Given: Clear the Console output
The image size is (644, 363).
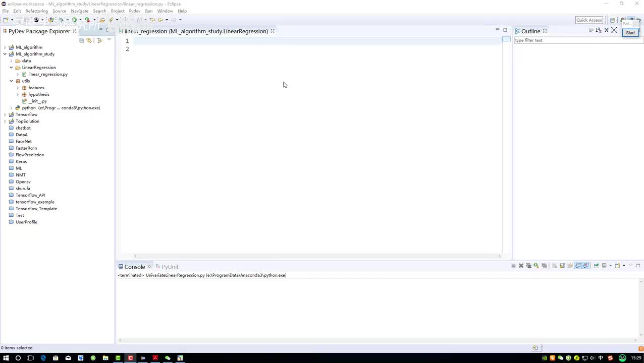Looking at the screenshot, I should pos(554,266).
